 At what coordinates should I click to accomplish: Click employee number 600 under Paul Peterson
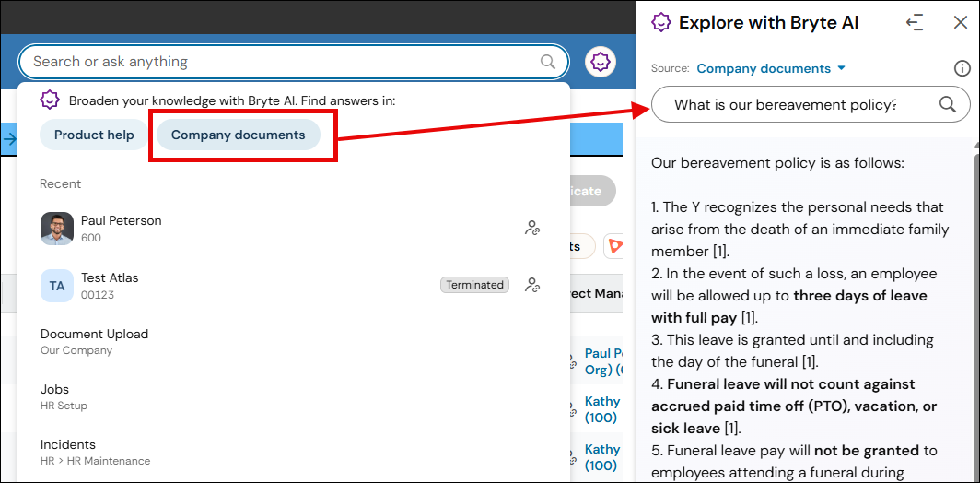coord(90,238)
